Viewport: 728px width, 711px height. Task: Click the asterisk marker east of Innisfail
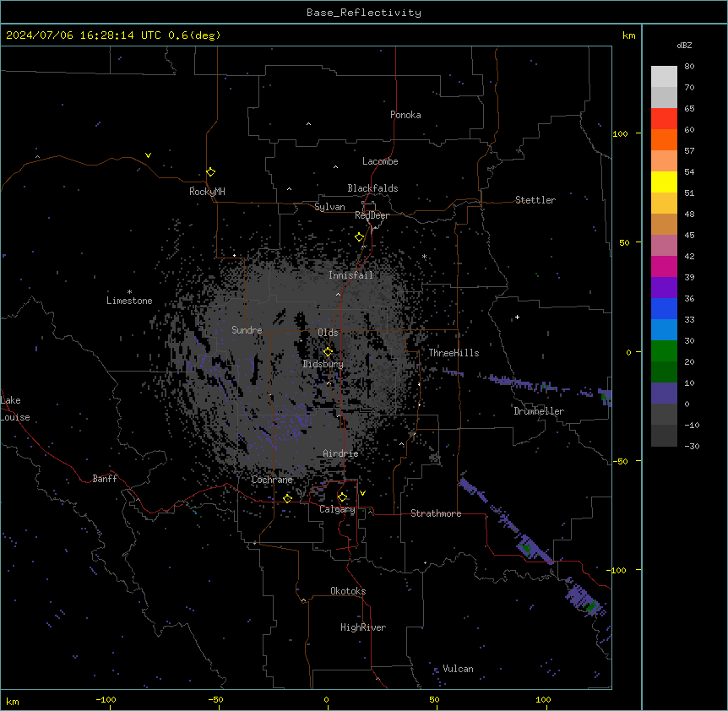[424, 256]
